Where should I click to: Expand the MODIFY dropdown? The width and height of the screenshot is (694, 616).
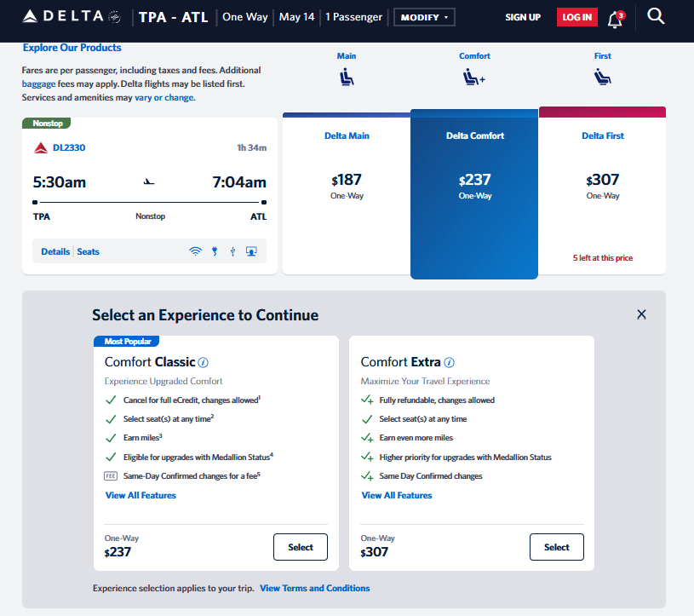pos(424,17)
